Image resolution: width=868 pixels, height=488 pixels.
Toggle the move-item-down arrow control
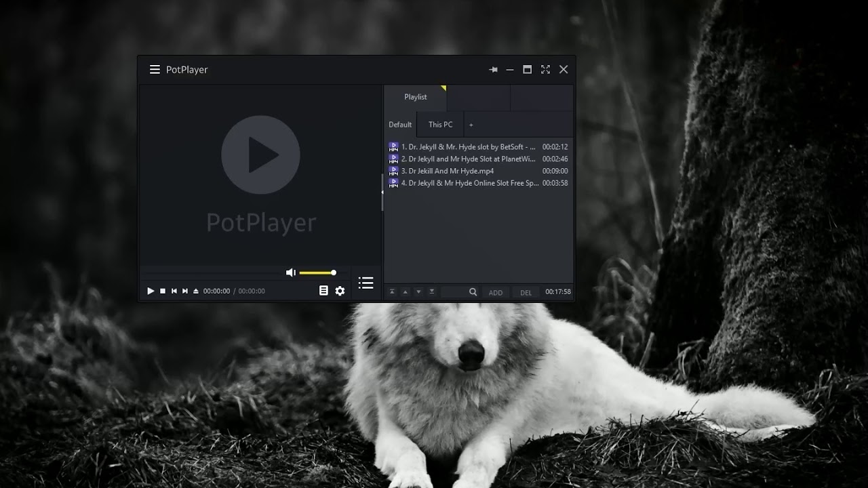pos(417,291)
